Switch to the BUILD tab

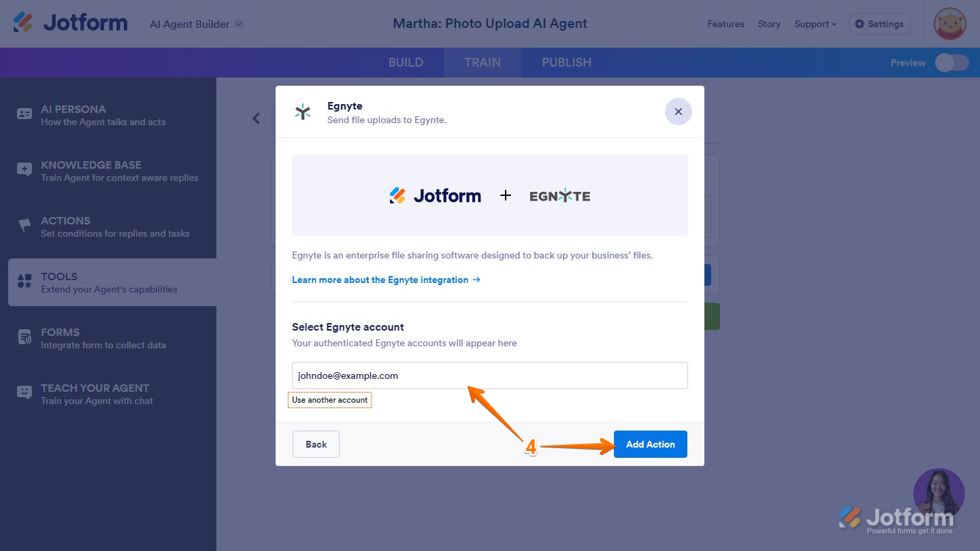point(406,63)
